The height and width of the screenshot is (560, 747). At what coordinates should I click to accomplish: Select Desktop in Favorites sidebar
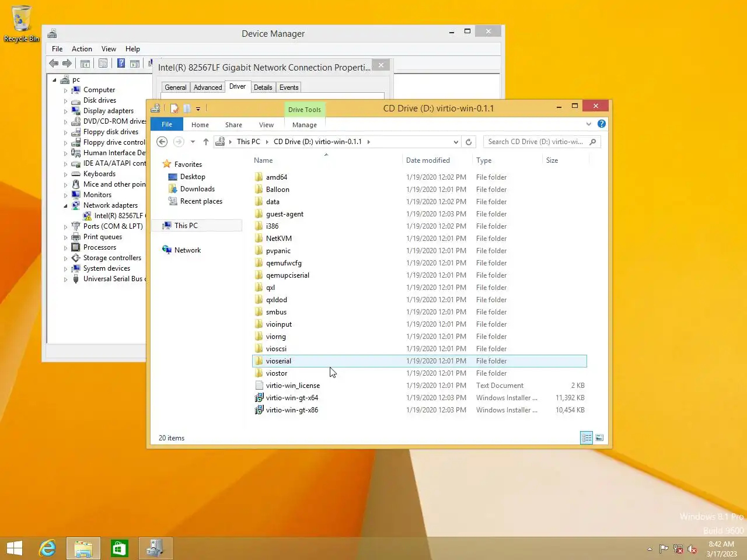click(193, 177)
